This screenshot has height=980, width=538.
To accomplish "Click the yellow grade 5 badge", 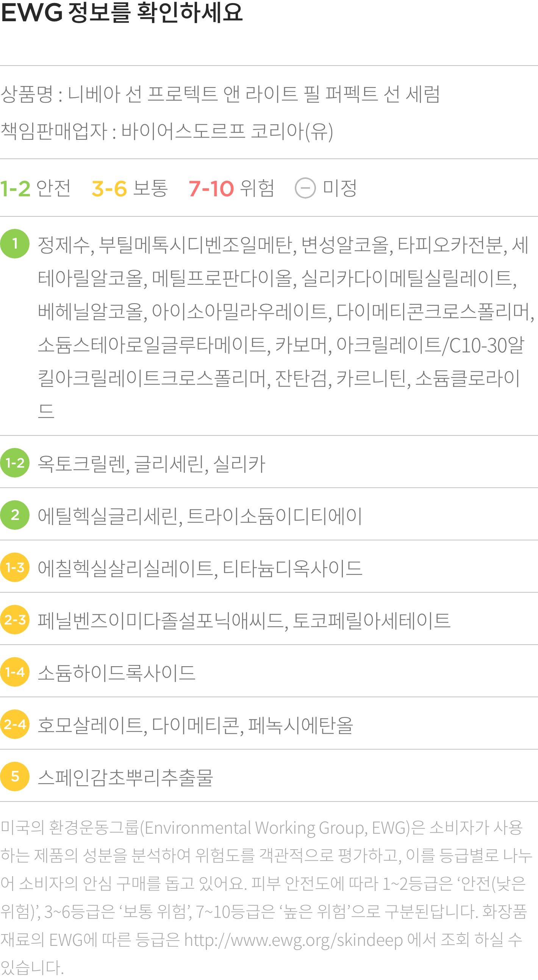I will click(x=15, y=776).
